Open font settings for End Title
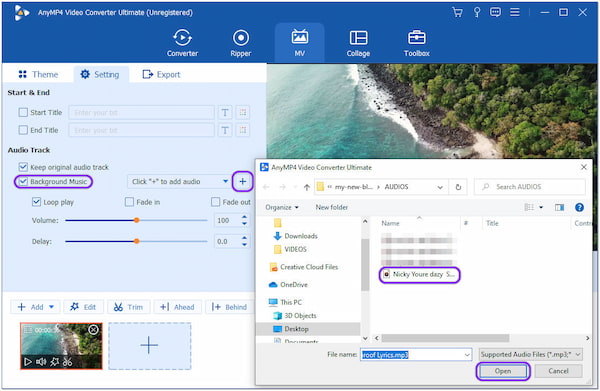Screen dimensions: 600x391 pos(225,130)
